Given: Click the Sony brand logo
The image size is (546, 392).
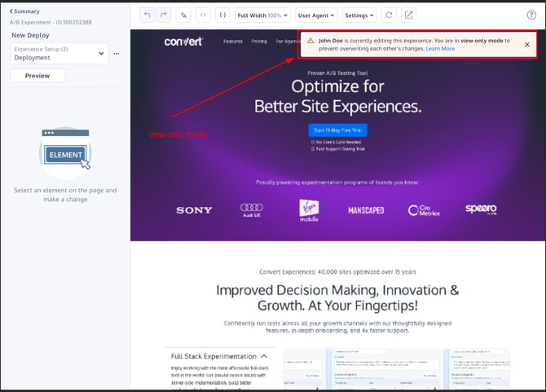Looking at the screenshot, I should [194, 210].
